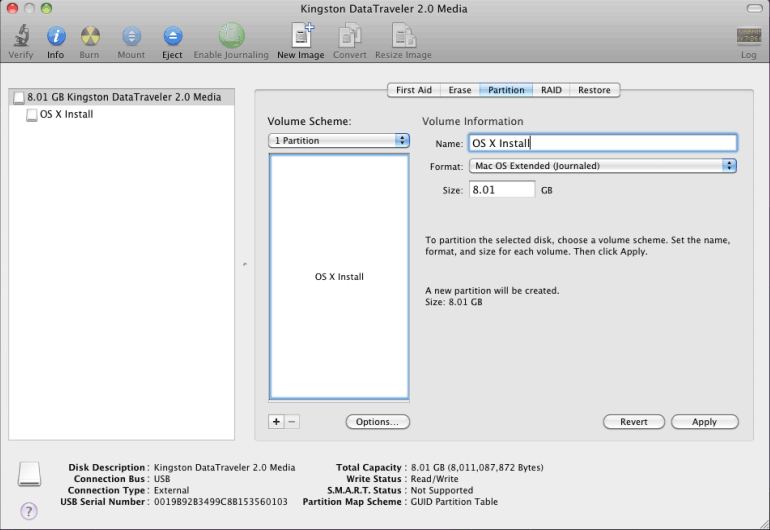This screenshot has height=530, width=770.
Task: Switch to the RAID tab
Action: [x=551, y=90]
